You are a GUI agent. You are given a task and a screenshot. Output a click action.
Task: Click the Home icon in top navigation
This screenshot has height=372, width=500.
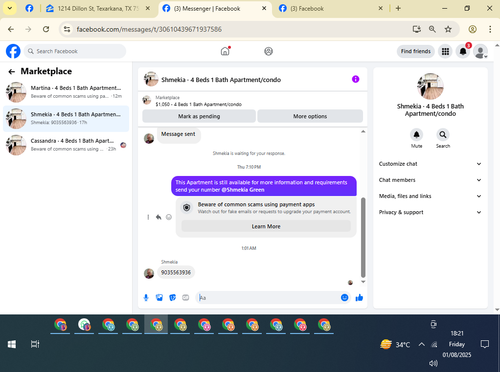225,51
